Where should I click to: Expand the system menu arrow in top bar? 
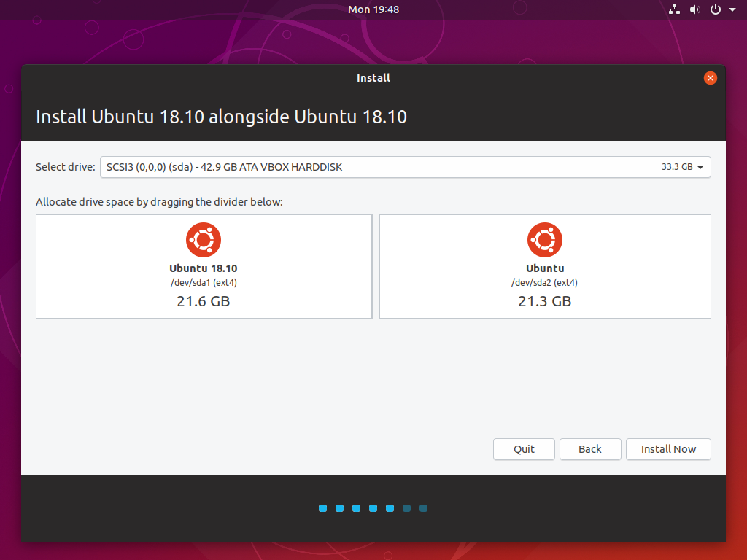tap(732, 9)
